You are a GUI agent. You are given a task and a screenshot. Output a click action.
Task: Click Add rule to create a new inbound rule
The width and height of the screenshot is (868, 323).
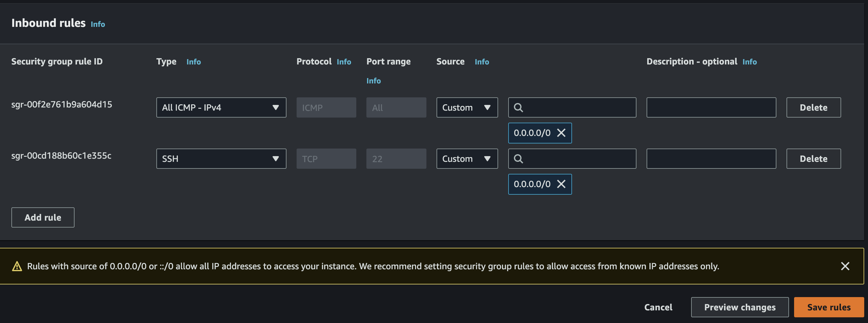[x=43, y=217]
